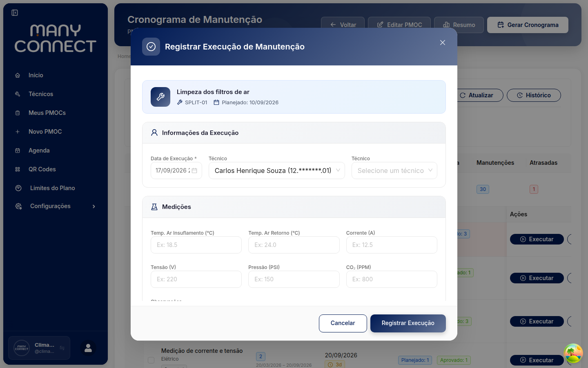Image resolution: width=588 pixels, height=368 pixels.
Task: Focus the CO₂ (PPM) field
Action: [392, 279]
